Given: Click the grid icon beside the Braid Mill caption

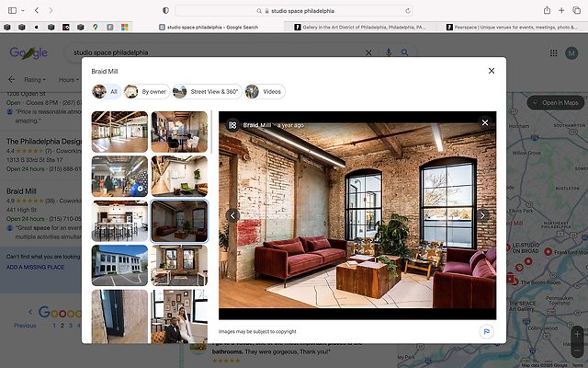Looking at the screenshot, I should coord(232,124).
